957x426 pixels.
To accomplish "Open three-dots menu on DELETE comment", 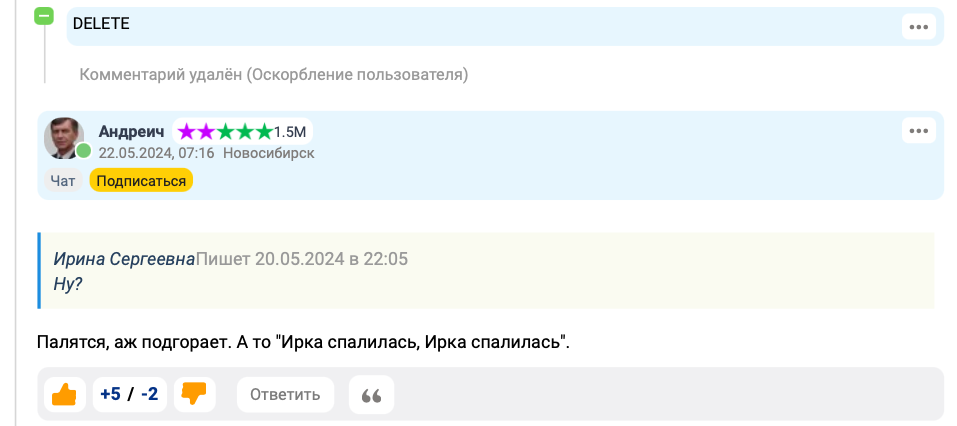I will click(x=918, y=26).
